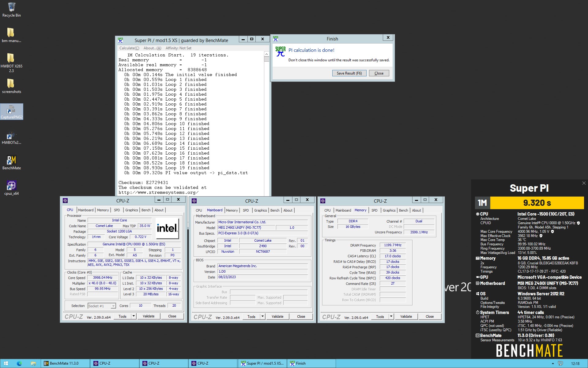Image resolution: width=588 pixels, height=368 pixels.
Task: Click Uncore Frequency value 3599.1 MHz
Action: (419, 232)
